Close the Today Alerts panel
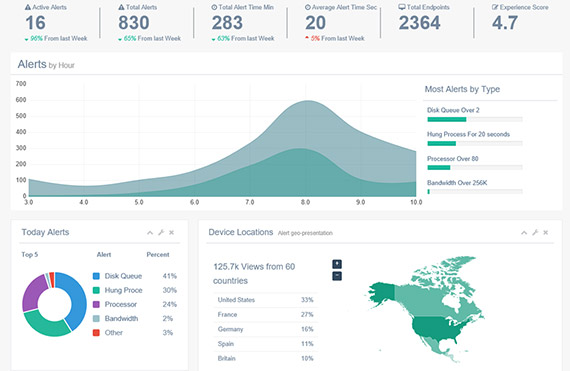This screenshot has width=570, height=371. pos(172,233)
